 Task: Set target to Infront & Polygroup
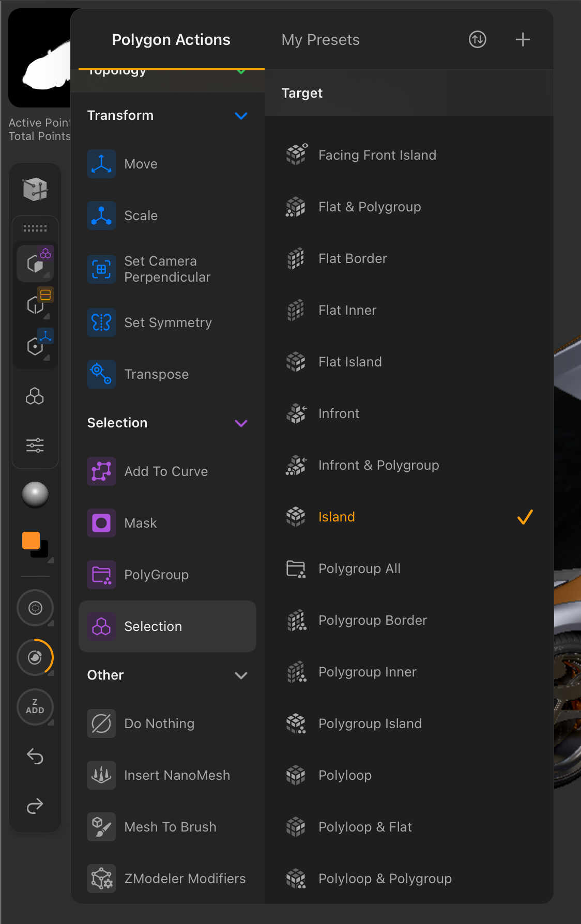pos(409,465)
